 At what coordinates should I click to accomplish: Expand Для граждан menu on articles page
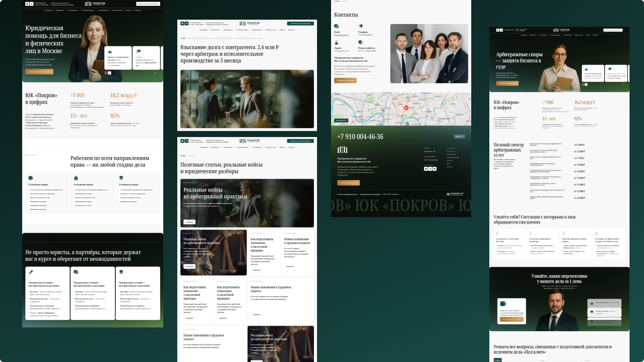click(228, 148)
